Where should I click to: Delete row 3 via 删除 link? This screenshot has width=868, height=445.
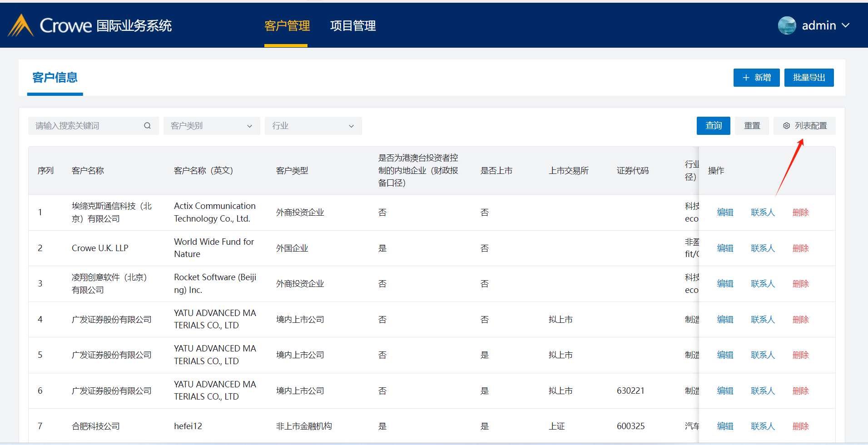coord(800,284)
